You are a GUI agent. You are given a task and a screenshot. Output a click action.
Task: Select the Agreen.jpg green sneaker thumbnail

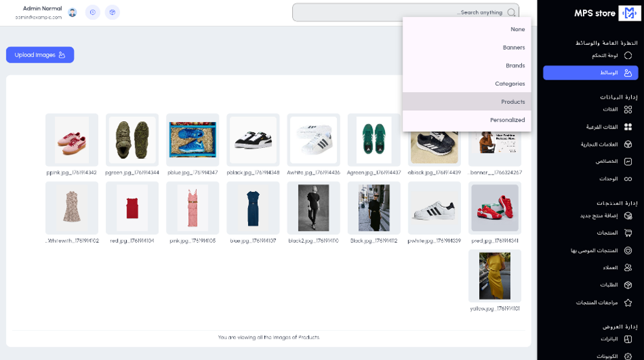(374, 139)
